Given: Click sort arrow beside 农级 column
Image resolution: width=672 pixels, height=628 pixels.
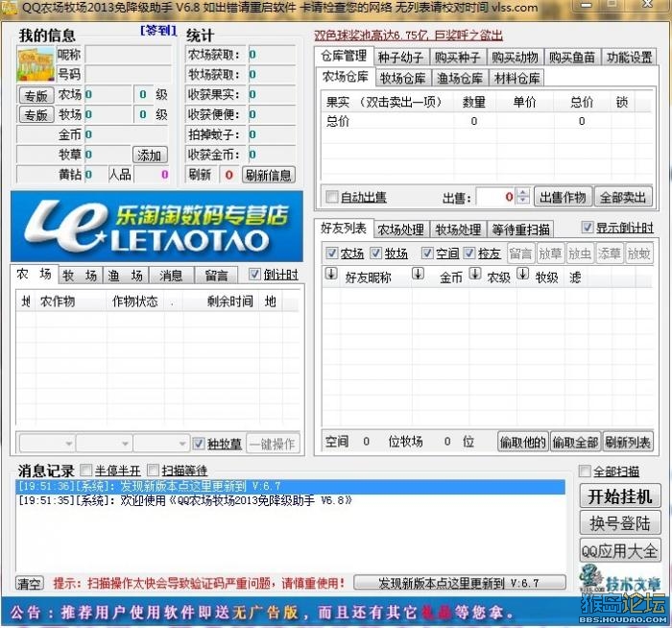Looking at the screenshot, I should click(x=474, y=274).
